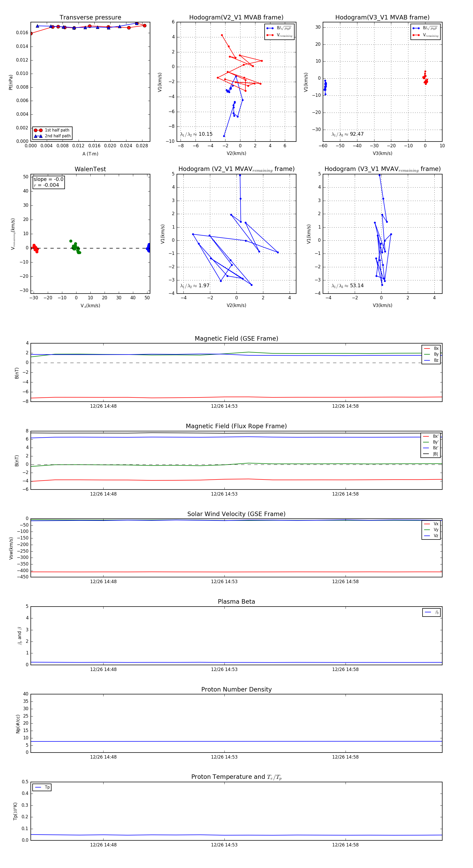This screenshot has height=868, width=473.
Task: Click the VA(km/s) axis label in WalenTest
Action: tap(90, 306)
